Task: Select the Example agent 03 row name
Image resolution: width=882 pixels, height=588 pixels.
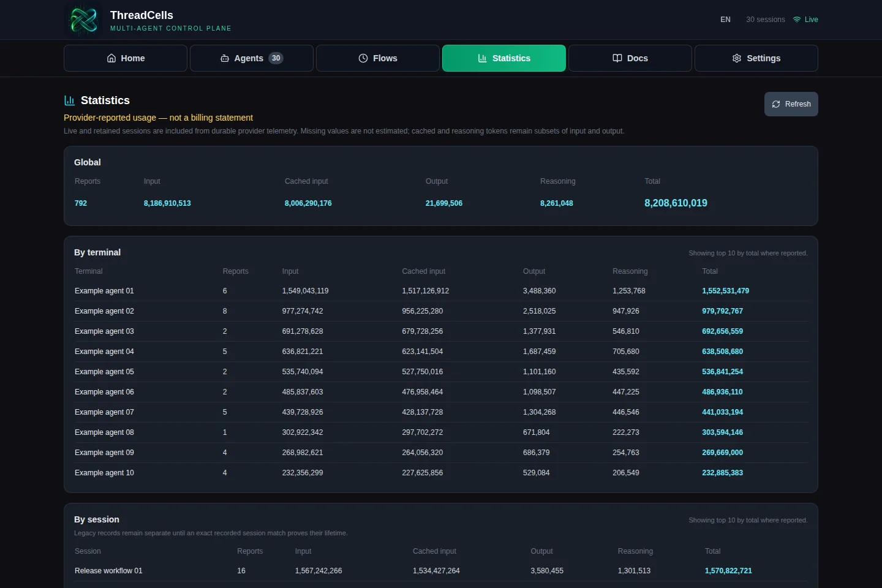Action: tap(104, 331)
